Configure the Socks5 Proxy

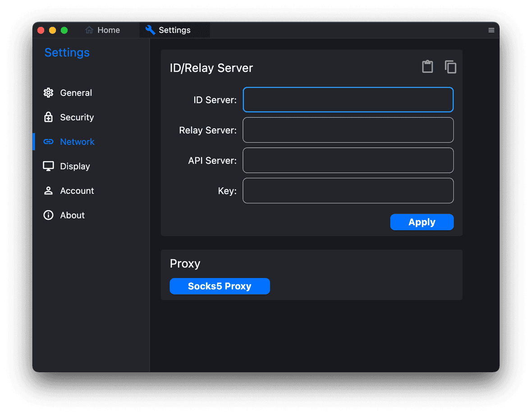(220, 286)
